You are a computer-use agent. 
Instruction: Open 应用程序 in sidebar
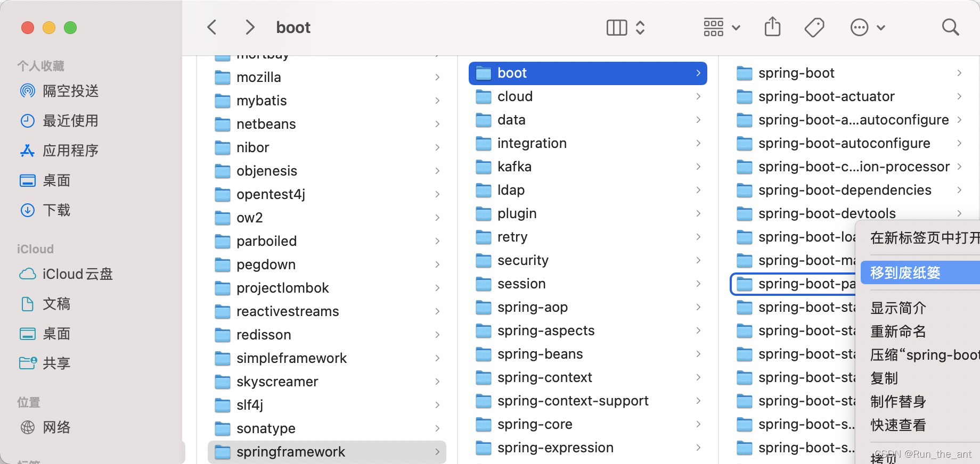tap(59, 151)
